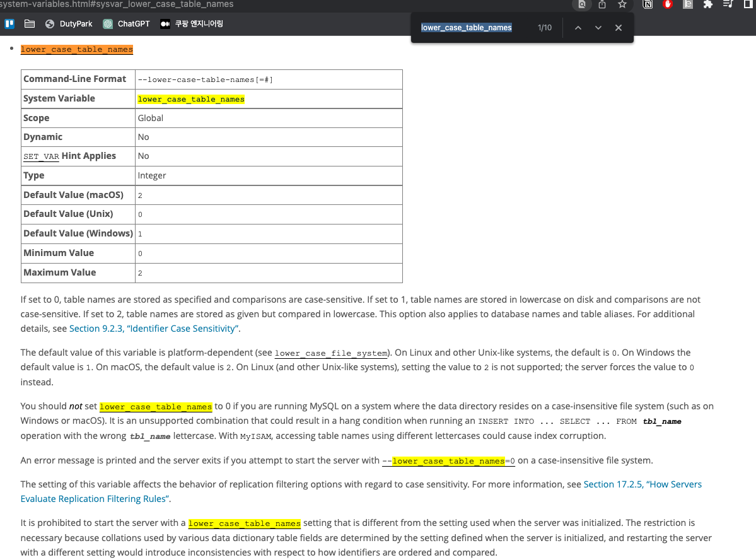
Task: Open the Extensions puzzle piece menu
Action: [x=708, y=4]
